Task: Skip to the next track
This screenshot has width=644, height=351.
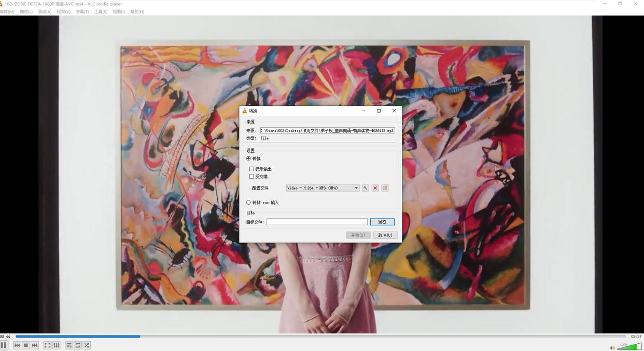Action: point(35,345)
